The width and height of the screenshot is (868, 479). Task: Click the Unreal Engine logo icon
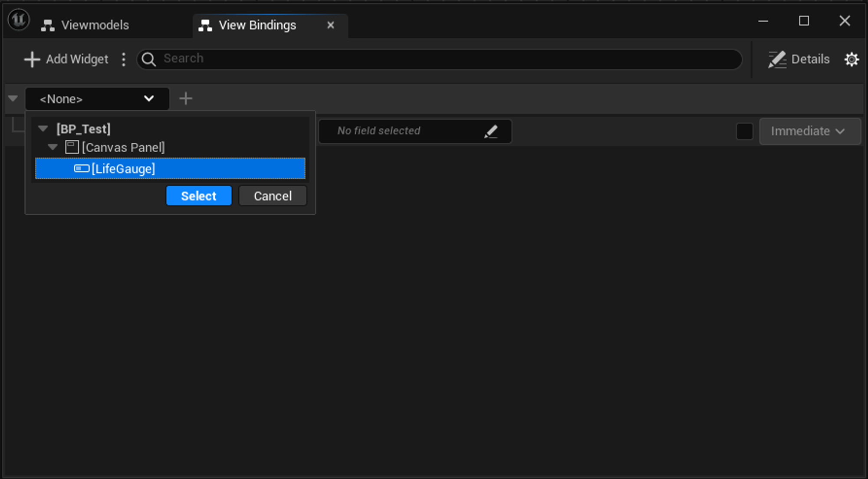[x=19, y=20]
